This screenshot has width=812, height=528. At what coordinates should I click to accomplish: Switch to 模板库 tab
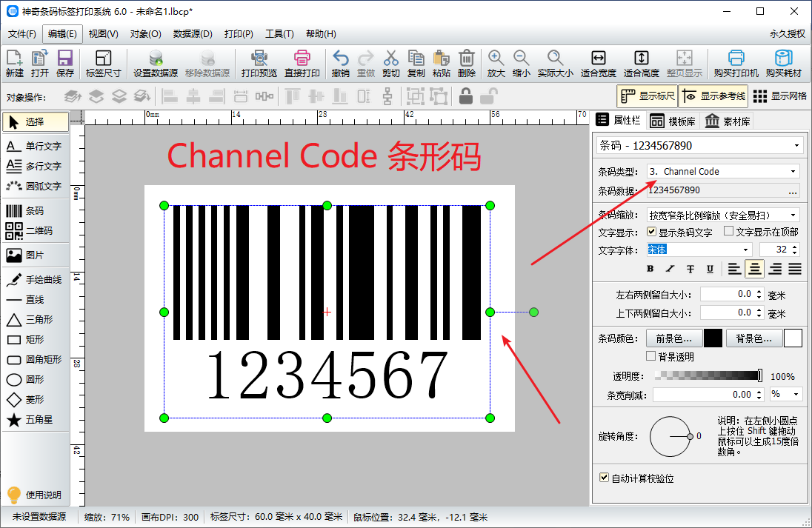(x=673, y=121)
